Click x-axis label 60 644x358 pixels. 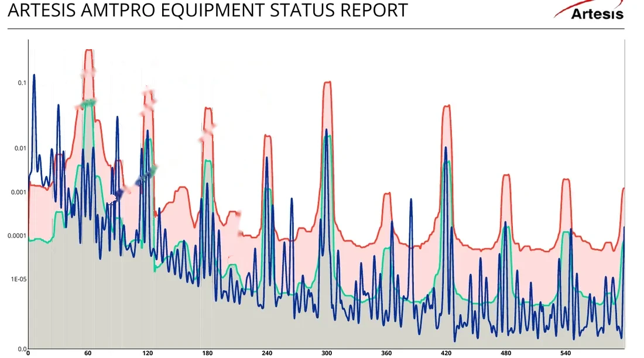click(x=87, y=353)
